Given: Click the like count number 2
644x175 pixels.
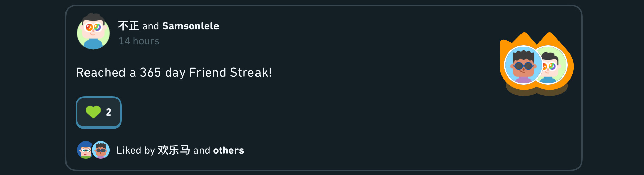Looking at the screenshot, I should click(109, 112).
